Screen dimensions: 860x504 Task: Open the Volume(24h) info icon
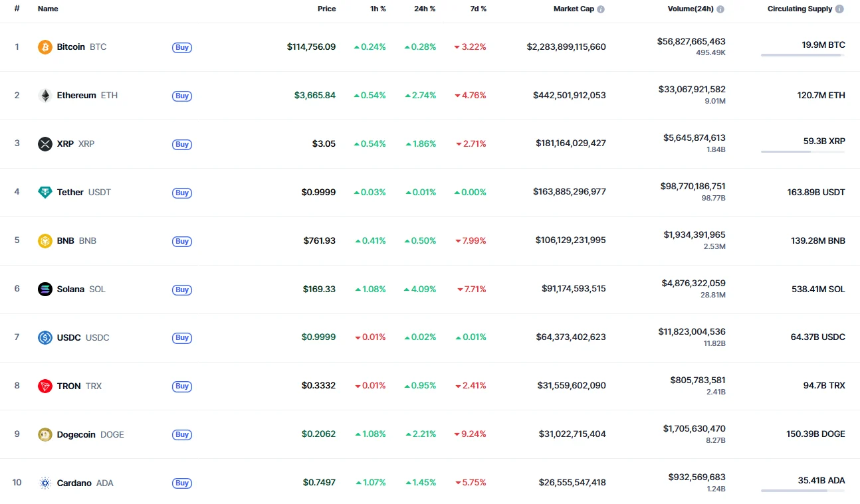pos(720,9)
